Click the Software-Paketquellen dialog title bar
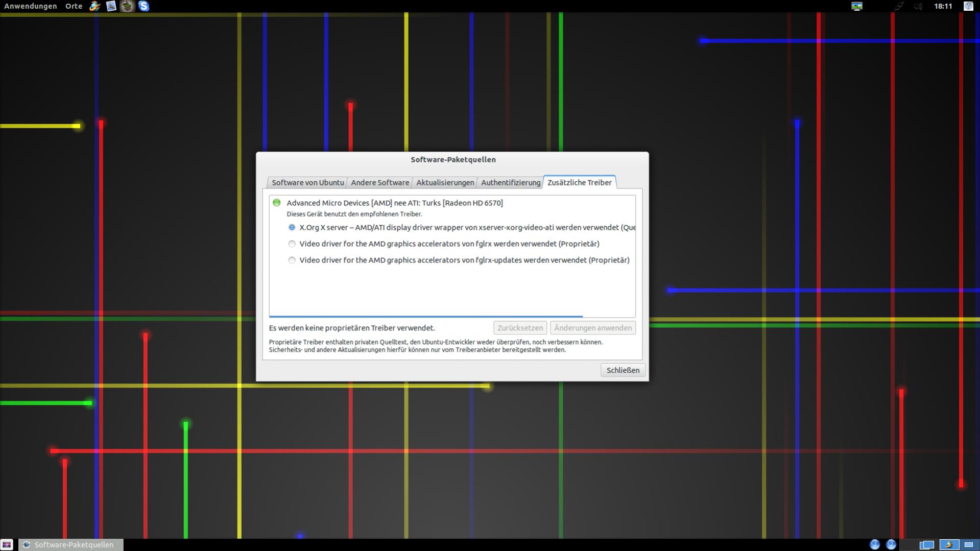980x551 pixels. [452, 159]
